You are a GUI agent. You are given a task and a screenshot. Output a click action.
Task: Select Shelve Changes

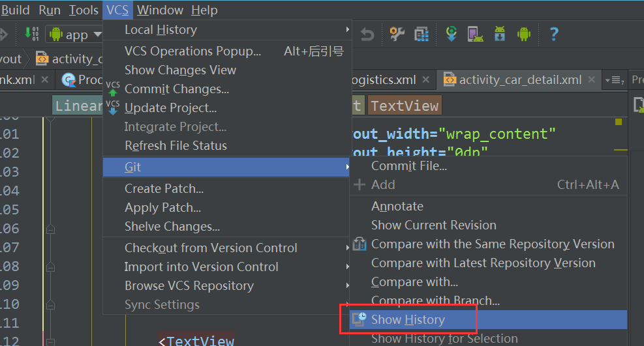click(x=227, y=226)
